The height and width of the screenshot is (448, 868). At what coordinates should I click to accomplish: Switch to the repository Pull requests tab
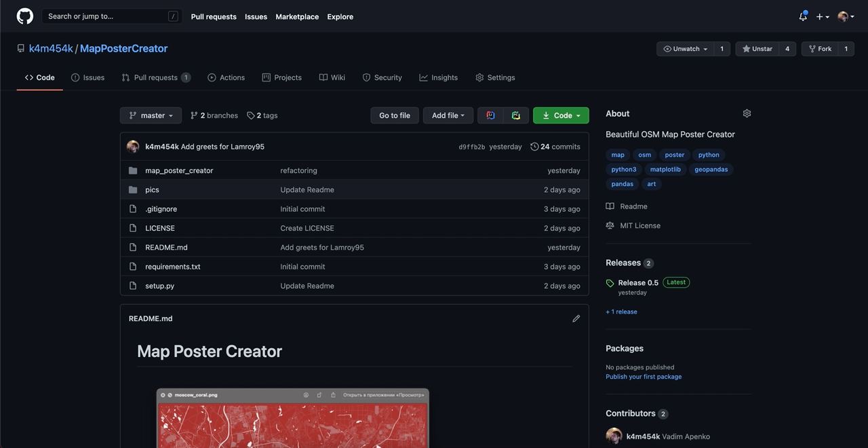156,77
